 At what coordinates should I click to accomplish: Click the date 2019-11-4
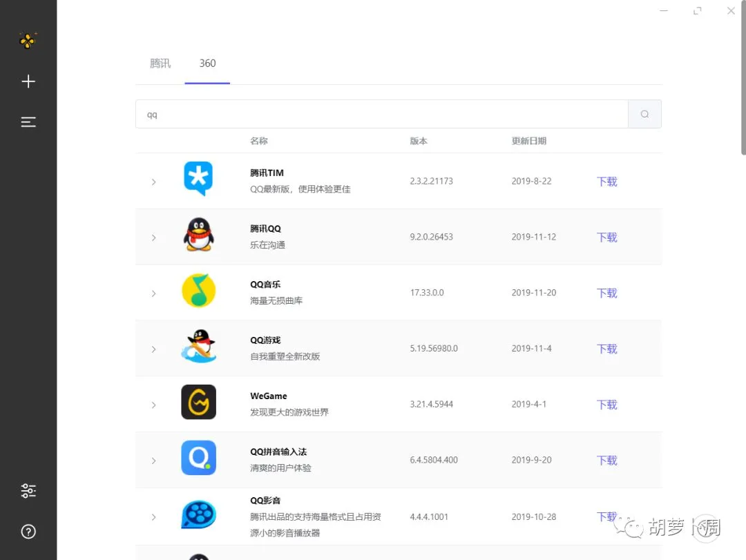(531, 348)
